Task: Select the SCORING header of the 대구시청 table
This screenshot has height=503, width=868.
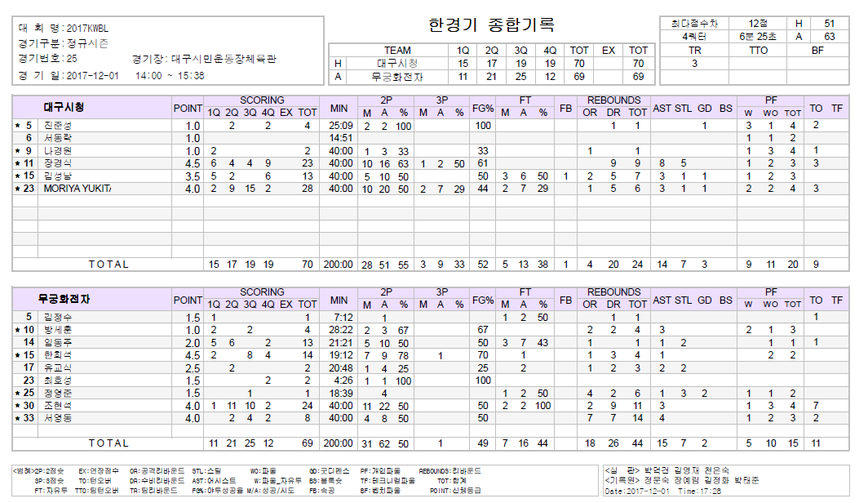Action: point(262,100)
